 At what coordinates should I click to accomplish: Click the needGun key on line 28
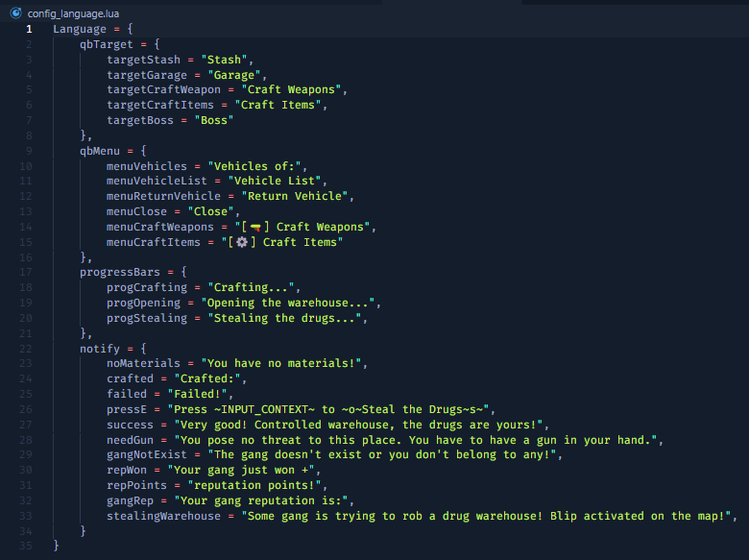(130, 440)
